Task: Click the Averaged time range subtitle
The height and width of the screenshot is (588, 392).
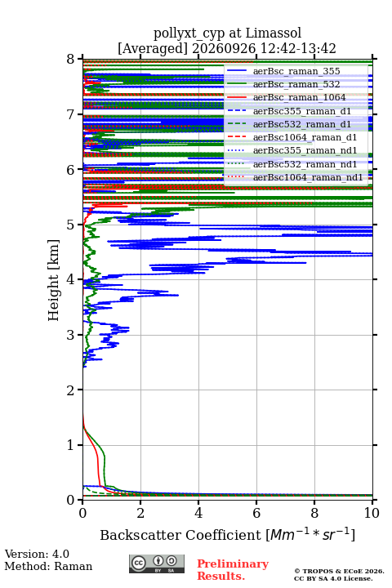Action: click(227, 49)
